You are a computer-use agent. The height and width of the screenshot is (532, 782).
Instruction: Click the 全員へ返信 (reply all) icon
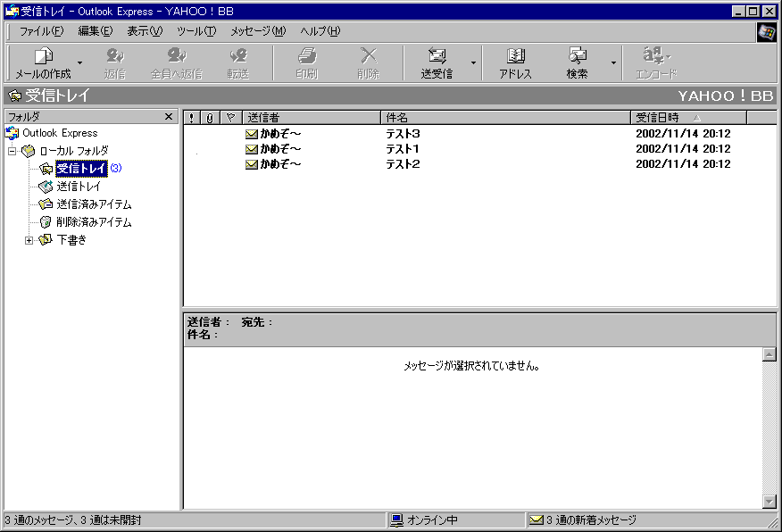point(177,62)
